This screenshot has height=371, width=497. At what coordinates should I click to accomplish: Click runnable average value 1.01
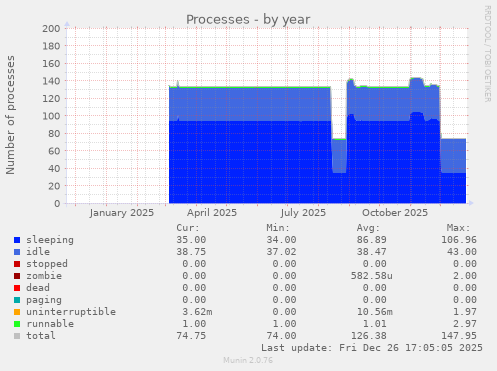click(x=374, y=324)
